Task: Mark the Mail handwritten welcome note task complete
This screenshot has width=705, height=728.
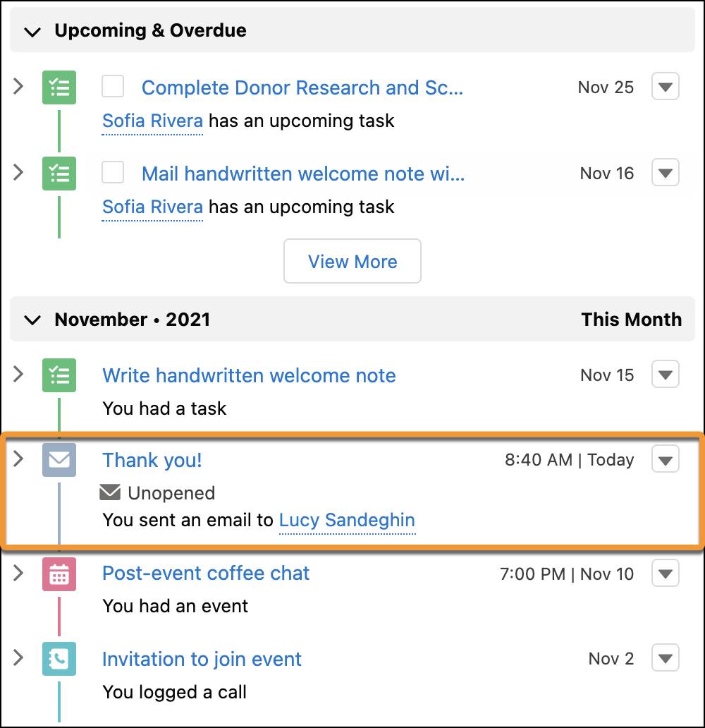Action: (112, 174)
